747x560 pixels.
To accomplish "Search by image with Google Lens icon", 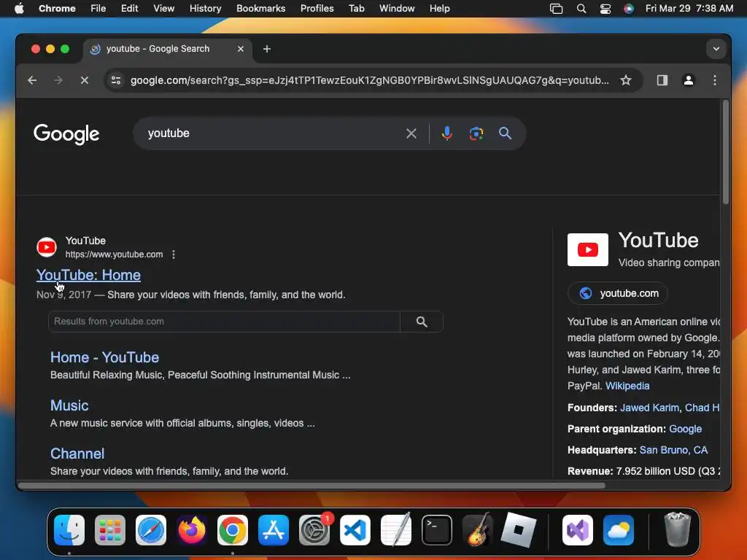I will 476,133.
